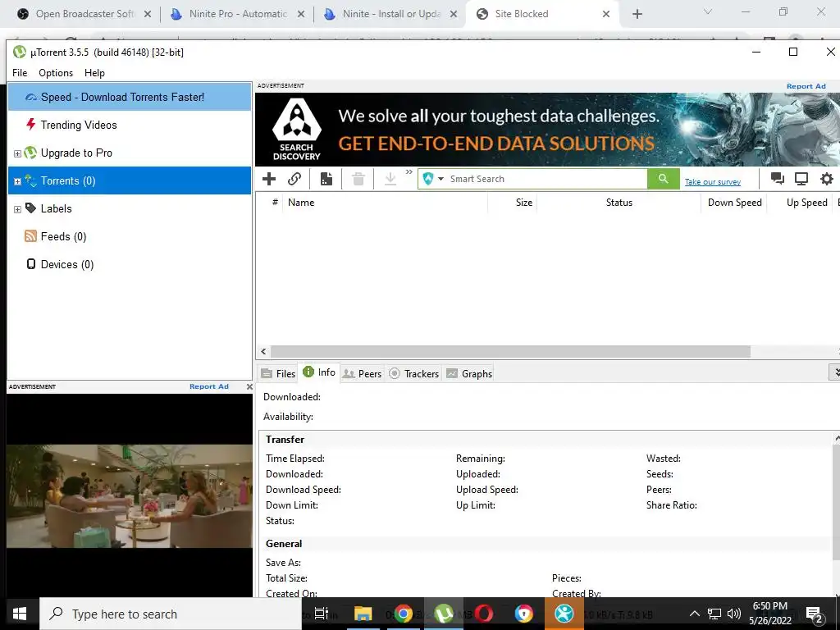Click the chat bubbles toolbar icon
Screen dimensions: 840x630
[778, 179]
